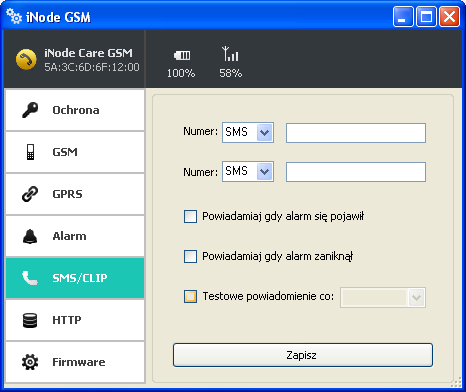Maximize the iNode GSM window
The width and height of the screenshot is (466, 392).
(426, 17)
